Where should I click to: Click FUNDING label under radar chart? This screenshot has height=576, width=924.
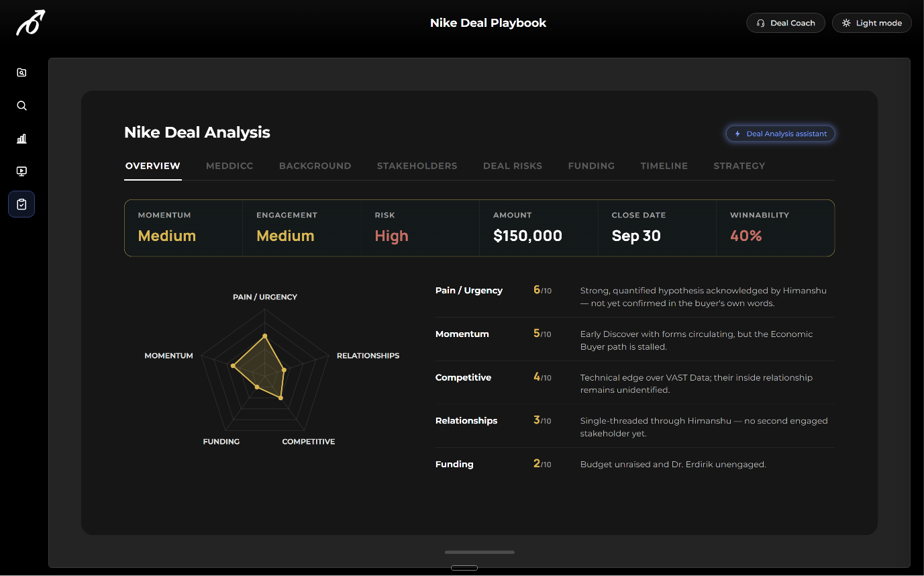pyautogui.click(x=221, y=442)
